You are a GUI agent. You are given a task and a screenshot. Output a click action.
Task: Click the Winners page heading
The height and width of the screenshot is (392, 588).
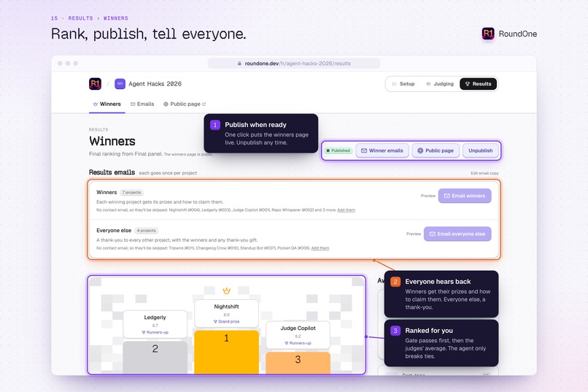tap(112, 141)
